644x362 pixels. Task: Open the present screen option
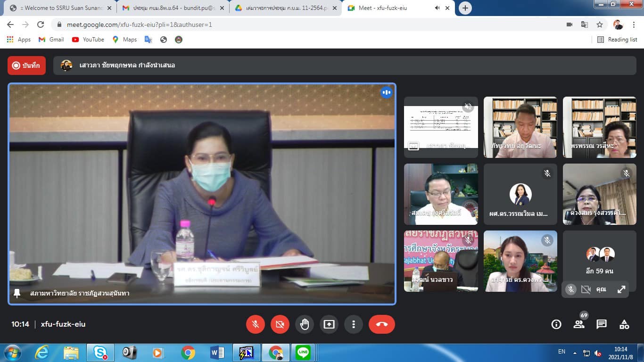tap(329, 324)
